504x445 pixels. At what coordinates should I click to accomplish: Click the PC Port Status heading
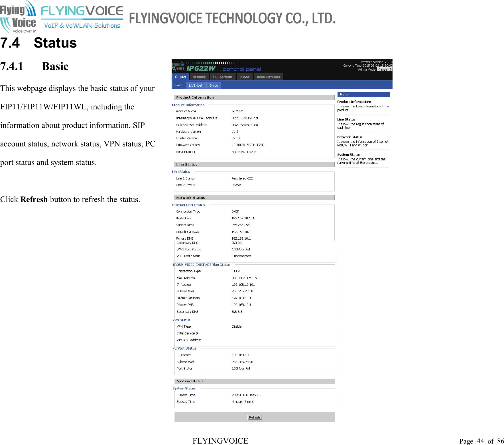click(x=184, y=348)
